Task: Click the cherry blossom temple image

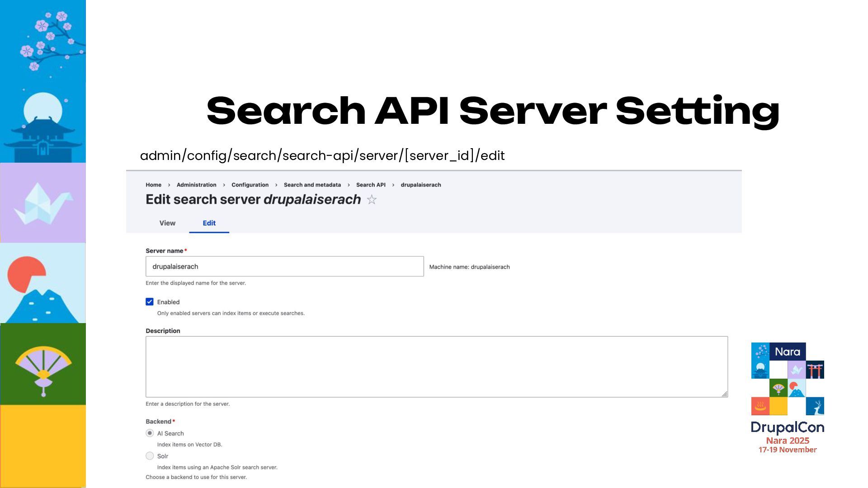Action: pos(42,81)
